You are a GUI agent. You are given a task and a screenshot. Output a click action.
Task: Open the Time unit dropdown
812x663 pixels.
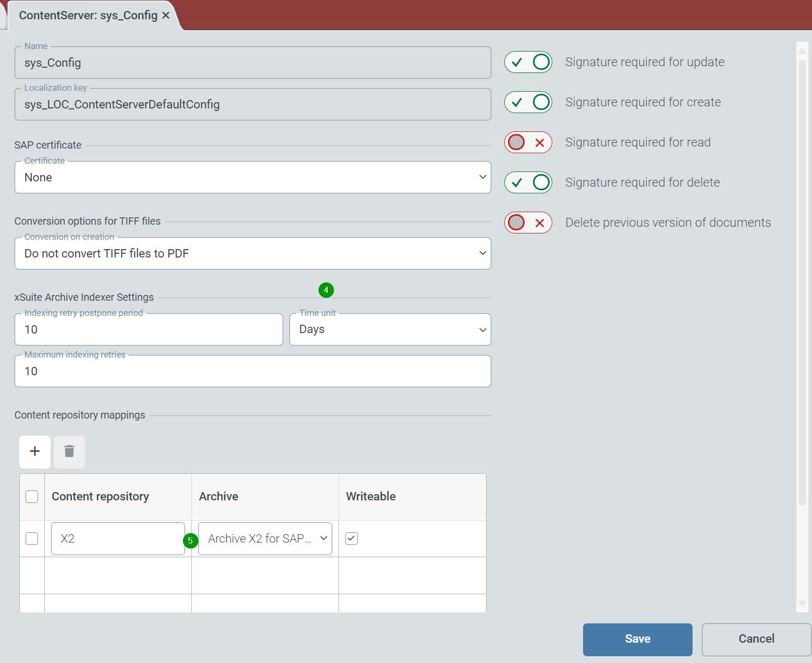point(390,329)
